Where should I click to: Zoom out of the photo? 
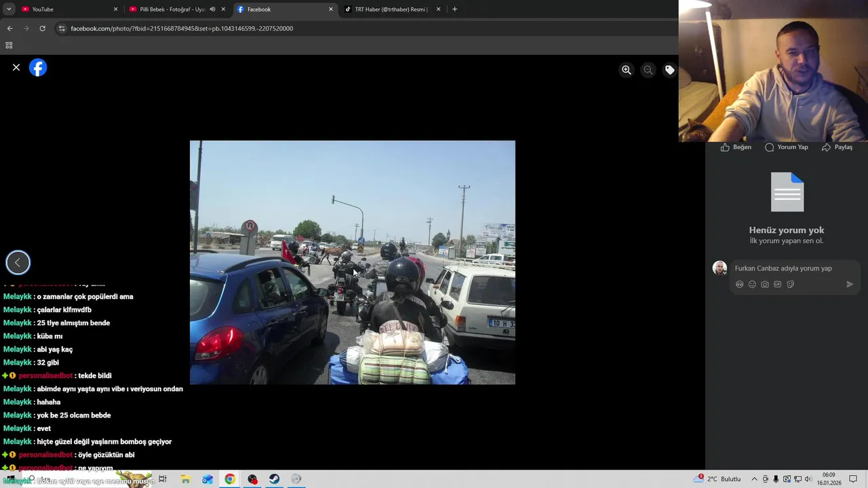coord(648,70)
